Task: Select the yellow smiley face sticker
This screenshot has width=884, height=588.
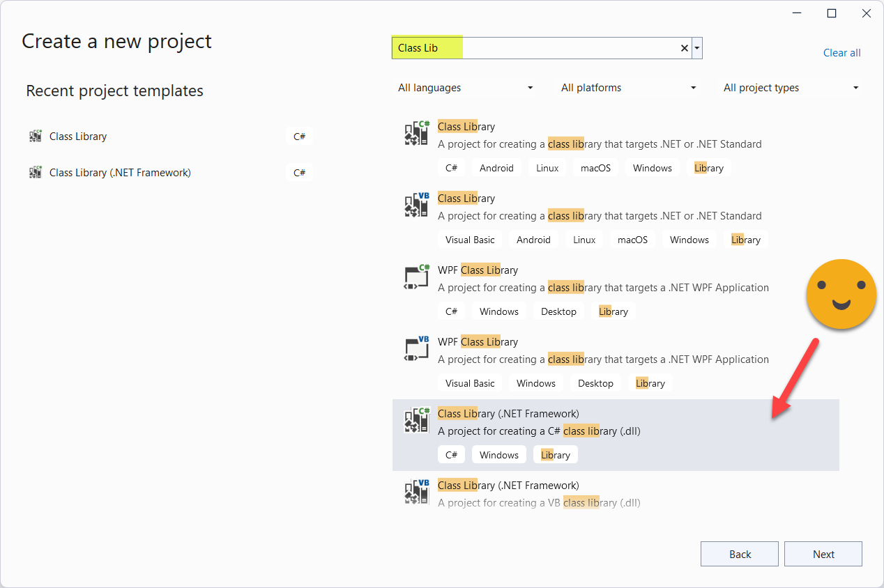Action: (841, 294)
